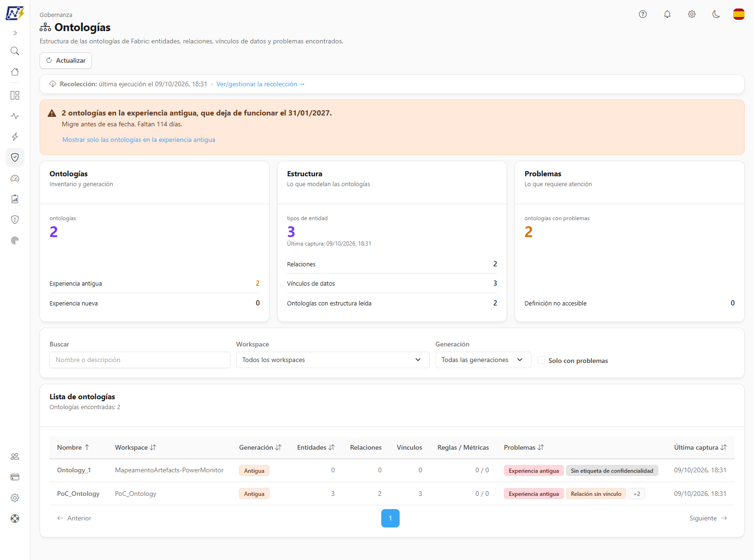Open the clipboard report sidebar icon
The width and height of the screenshot is (754, 560).
[x=15, y=199]
